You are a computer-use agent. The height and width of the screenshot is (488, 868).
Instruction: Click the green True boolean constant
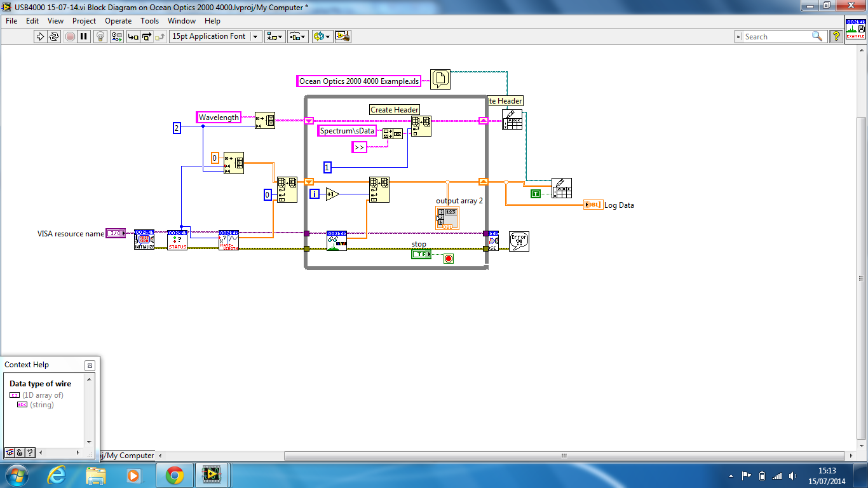point(536,194)
